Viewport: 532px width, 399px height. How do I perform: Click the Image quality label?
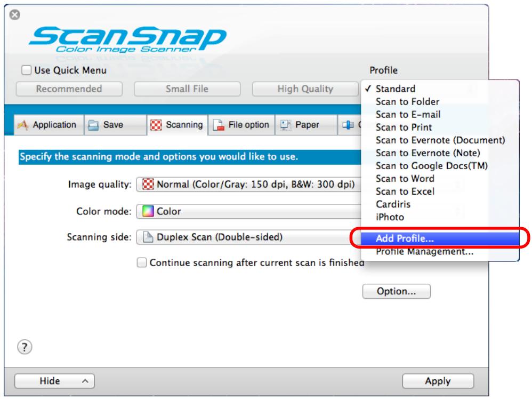100,185
